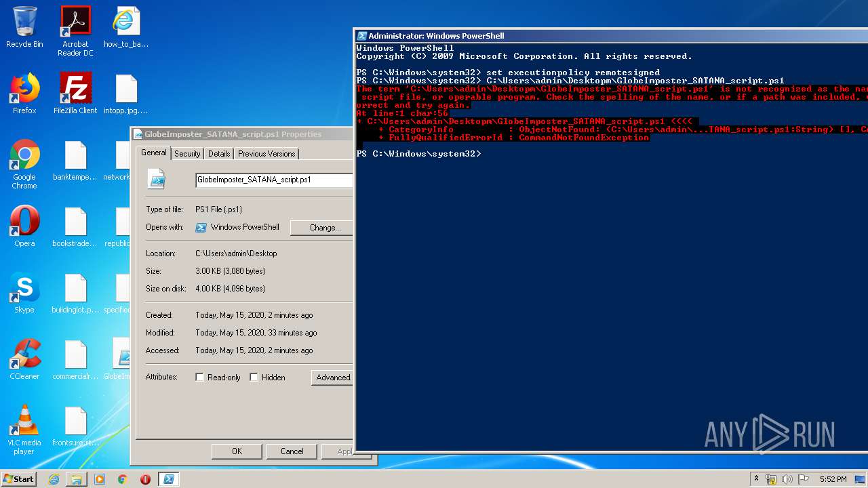Show hidden system tray icons

coord(756,479)
